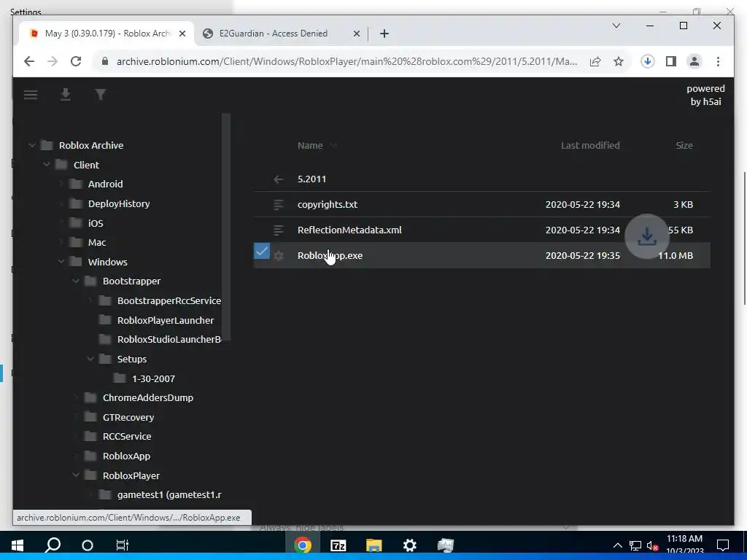Toggle Chrome side panel icon
This screenshot has width=747, height=560.
pyautogui.click(x=671, y=61)
